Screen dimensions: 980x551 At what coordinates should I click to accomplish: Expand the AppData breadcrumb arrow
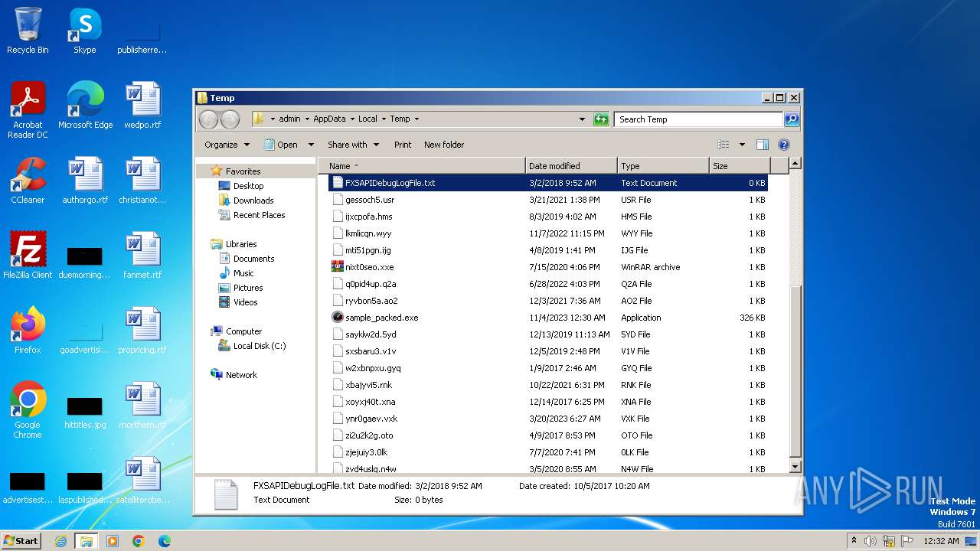coord(352,119)
